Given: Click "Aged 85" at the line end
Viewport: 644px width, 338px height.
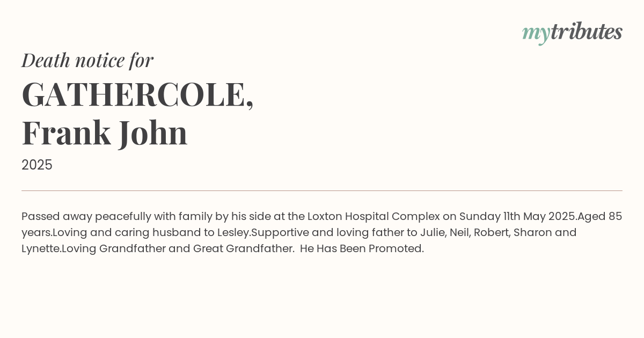Looking at the screenshot, I should [600, 217].
